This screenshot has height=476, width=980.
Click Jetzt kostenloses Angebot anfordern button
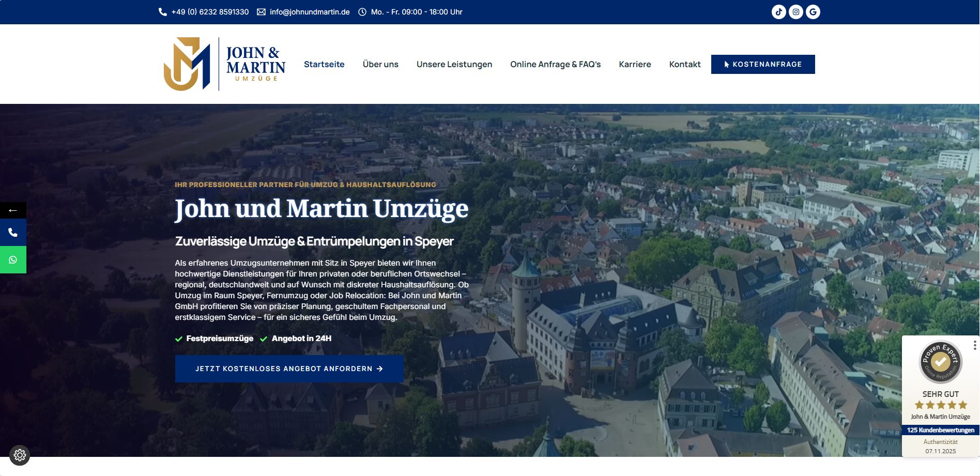click(x=289, y=368)
